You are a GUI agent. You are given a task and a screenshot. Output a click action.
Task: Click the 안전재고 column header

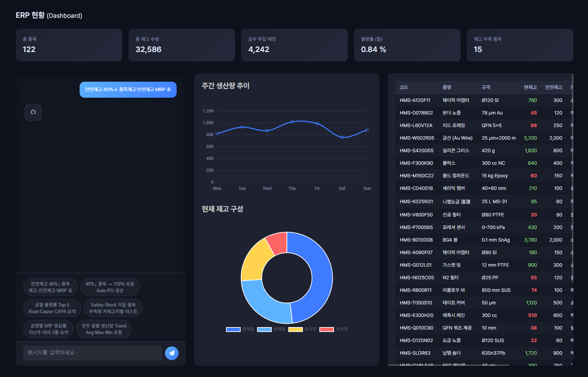pos(554,87)
